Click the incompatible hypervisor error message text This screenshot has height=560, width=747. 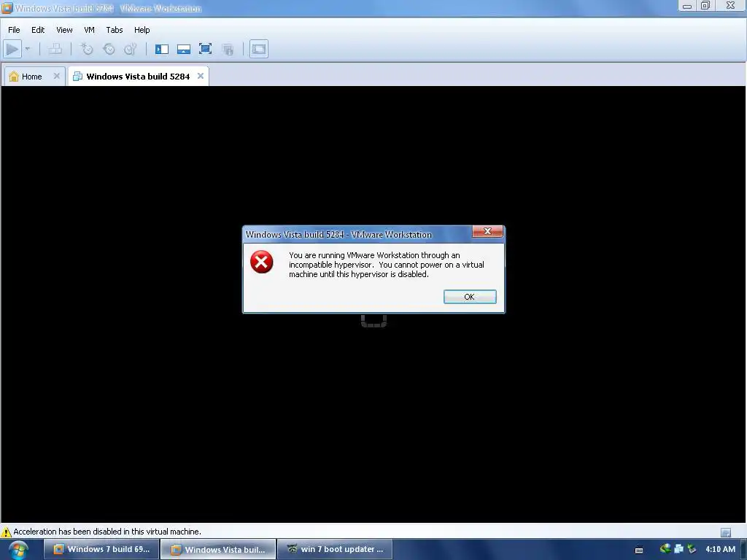click(386, 265)
